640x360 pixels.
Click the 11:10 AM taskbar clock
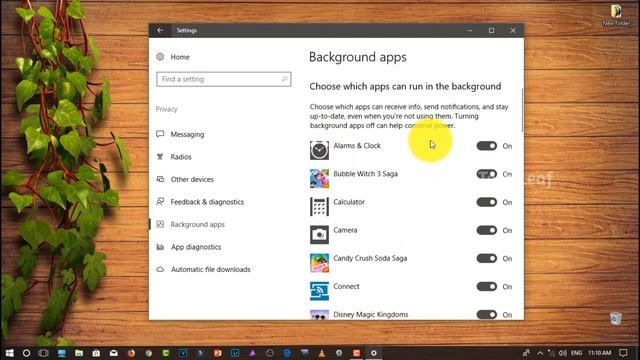(600, 353)
